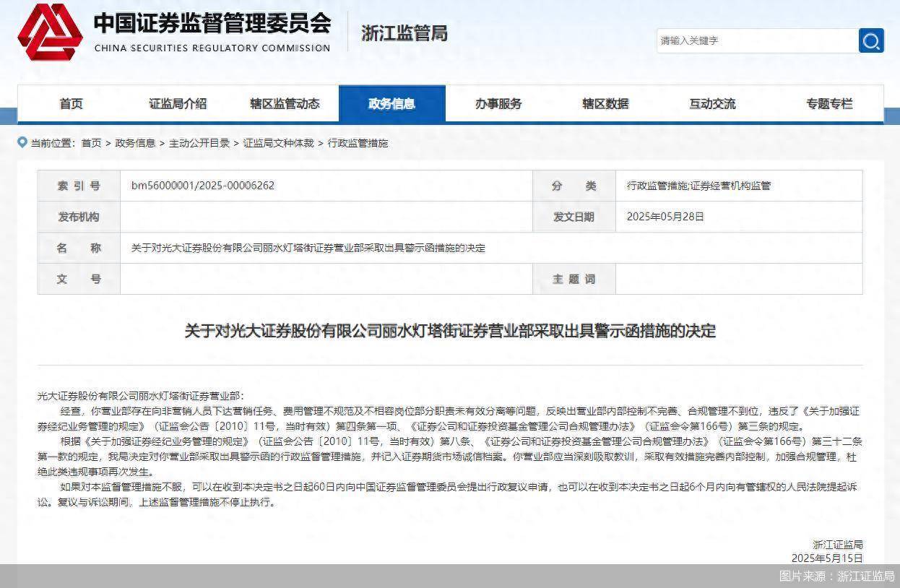This screenshot has width=900, height=588.
Task: Click CHINA SECURITIES REGULATORY COMMISSION subtitle
Action: click(x=212, y=48)
